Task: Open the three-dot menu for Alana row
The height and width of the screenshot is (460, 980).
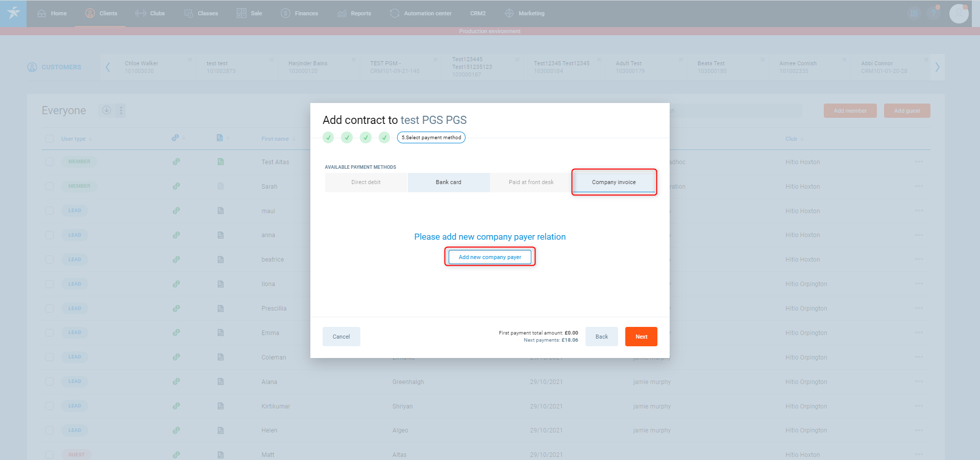Action: 919,381
